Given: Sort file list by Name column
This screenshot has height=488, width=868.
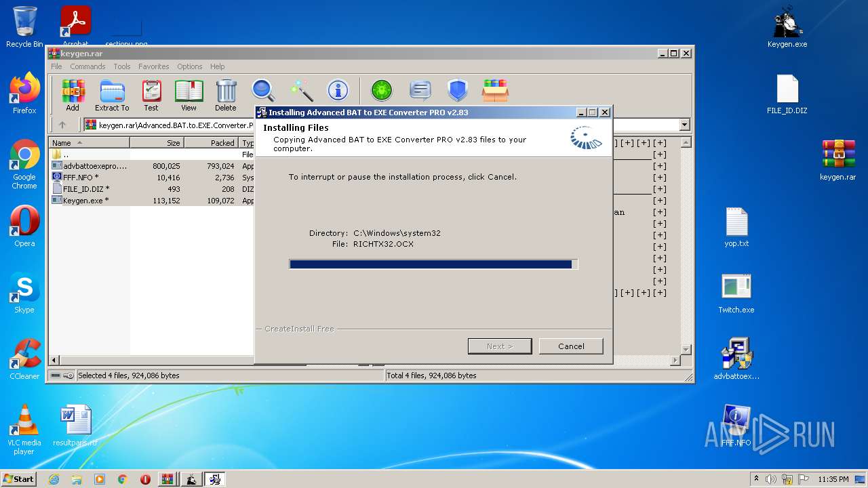Looking at the screenshot, I should 90,143.
